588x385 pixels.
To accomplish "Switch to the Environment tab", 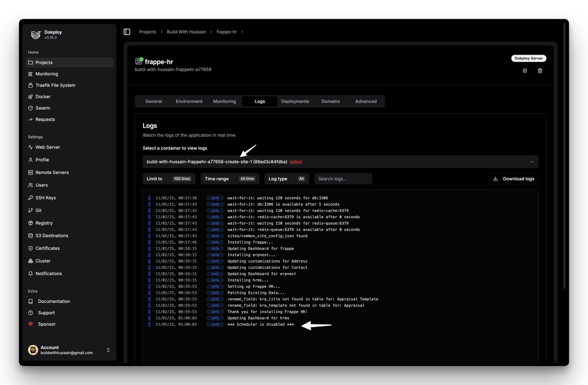I will click(189, 101).
